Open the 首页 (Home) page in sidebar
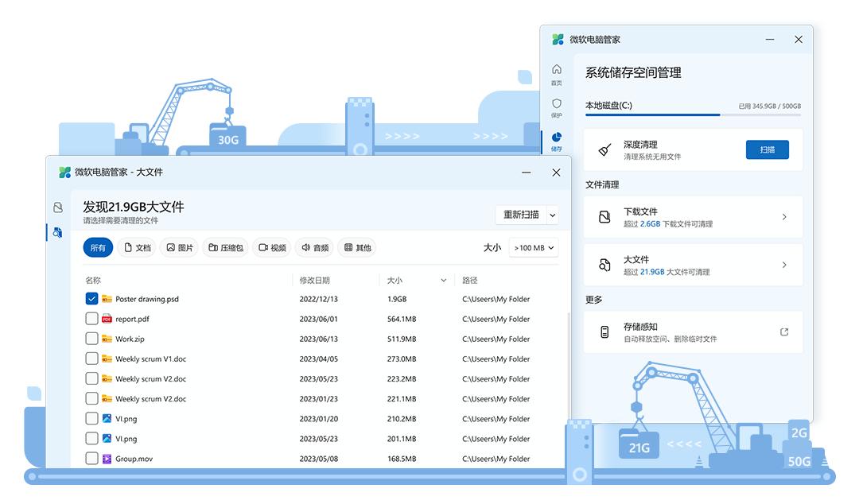Viewport: 859px width, 504px height. pyautogui.click(x=557, y=74)
